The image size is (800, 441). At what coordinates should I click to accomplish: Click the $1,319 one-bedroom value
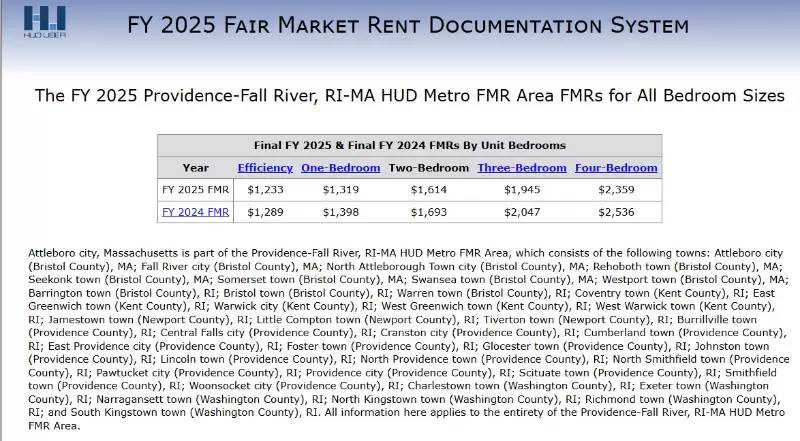click(x=340, y=190)
